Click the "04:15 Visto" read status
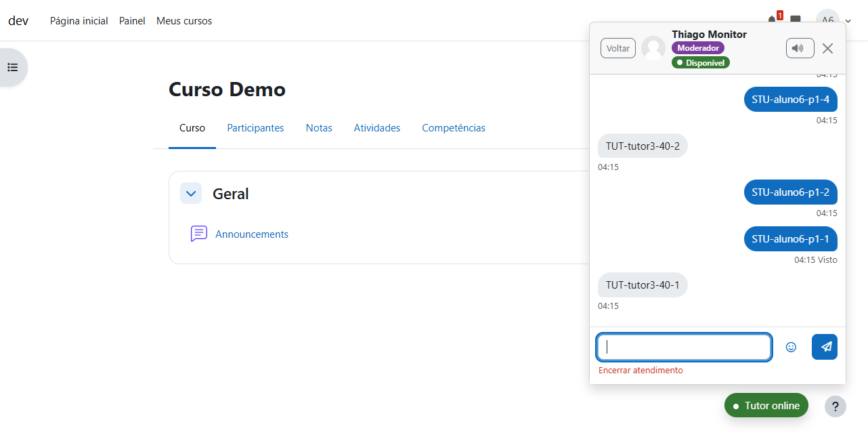Viewport: 868px width, 439px height. [x=816, y=260]
